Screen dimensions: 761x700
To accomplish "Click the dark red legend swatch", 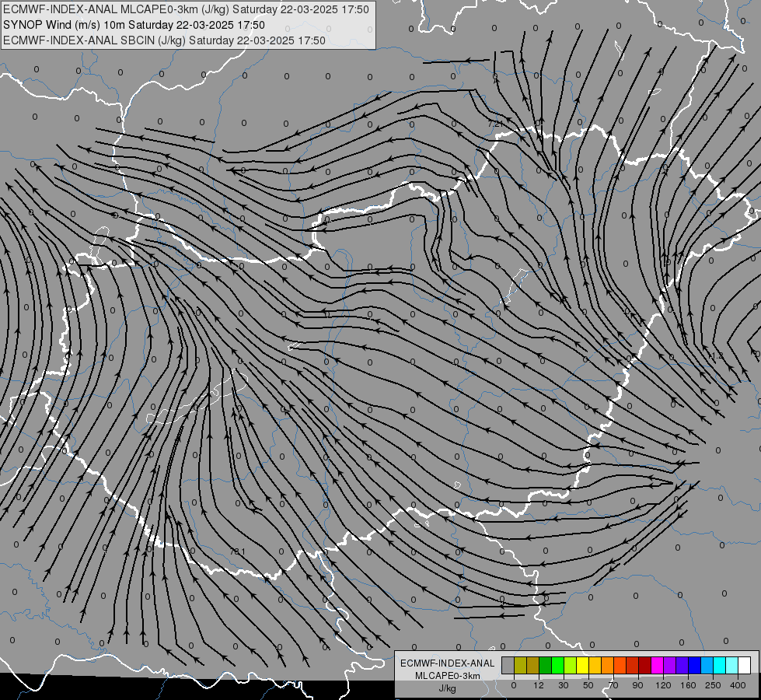I will pyautogui.click(x=645, y=665).
